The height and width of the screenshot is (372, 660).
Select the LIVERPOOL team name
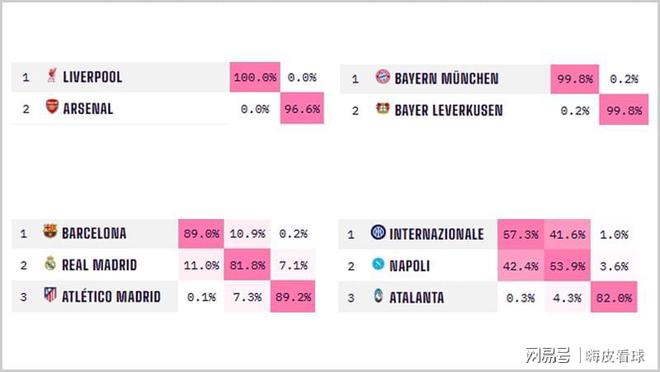click(93, 77)
